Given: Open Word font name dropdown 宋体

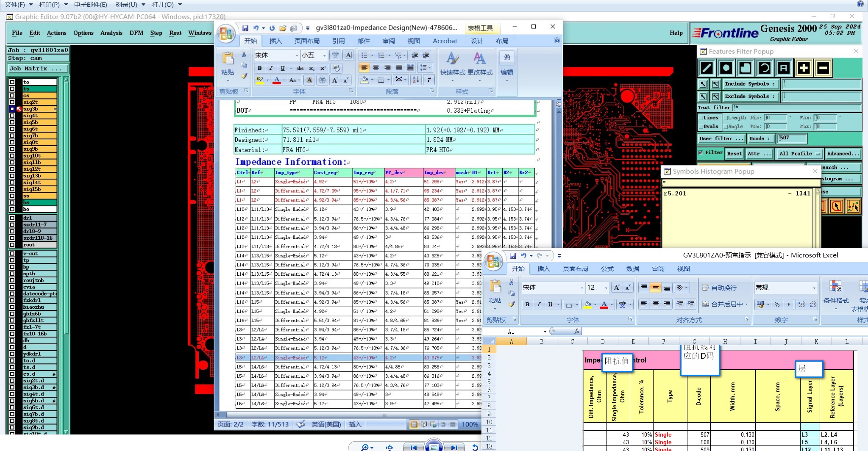Looking at the screenshot, I should 297,55.
